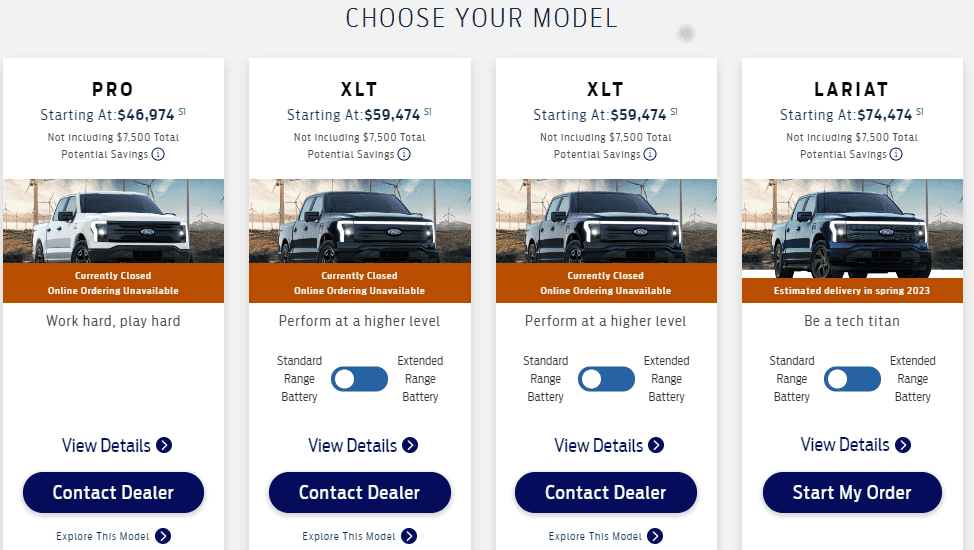Click the arrow icon beside PRO Explore This Model

pyautogui.click(x=163, y=536)
